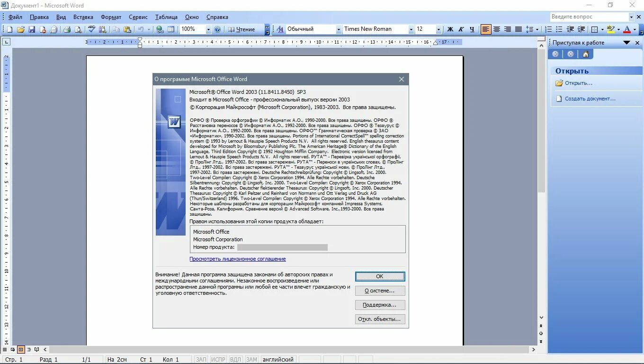Open Print Preview with magnifier icon
This screenshot has height=364, width=644.
pyautogui.click(x=78, y=29)
